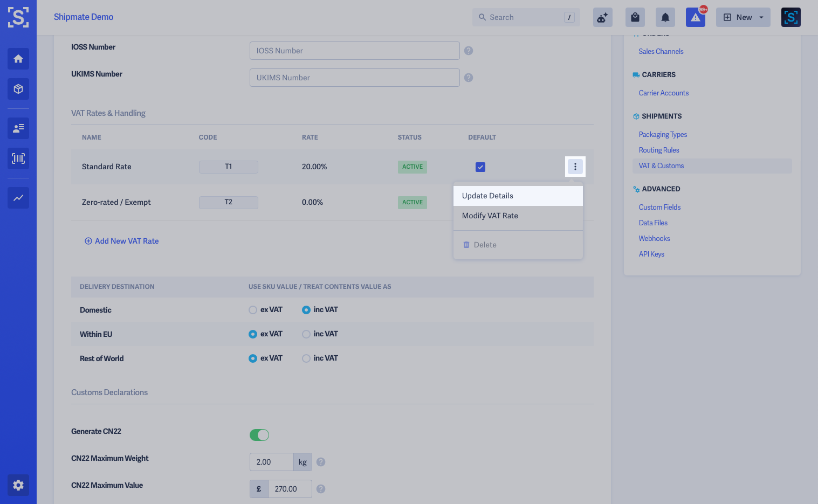Open Data Files settings link
This screenshot has width=818, height=504.
click(x=653, y=223)
